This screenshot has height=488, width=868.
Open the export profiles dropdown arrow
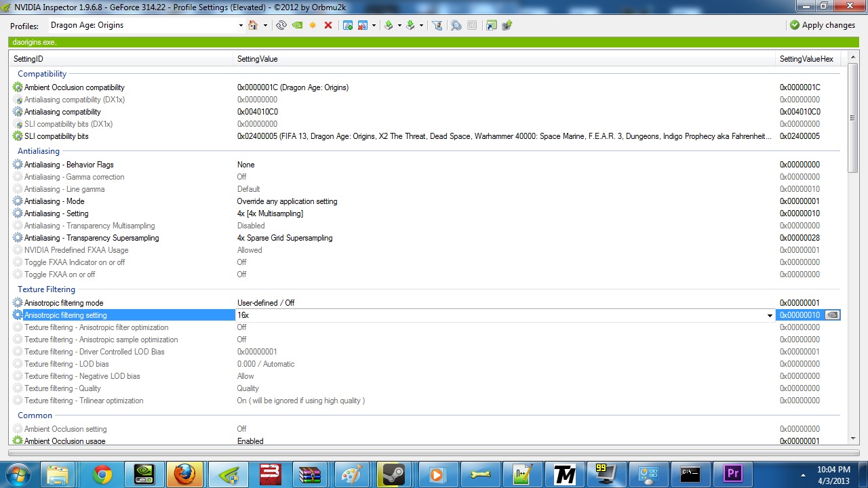point(399,25)
